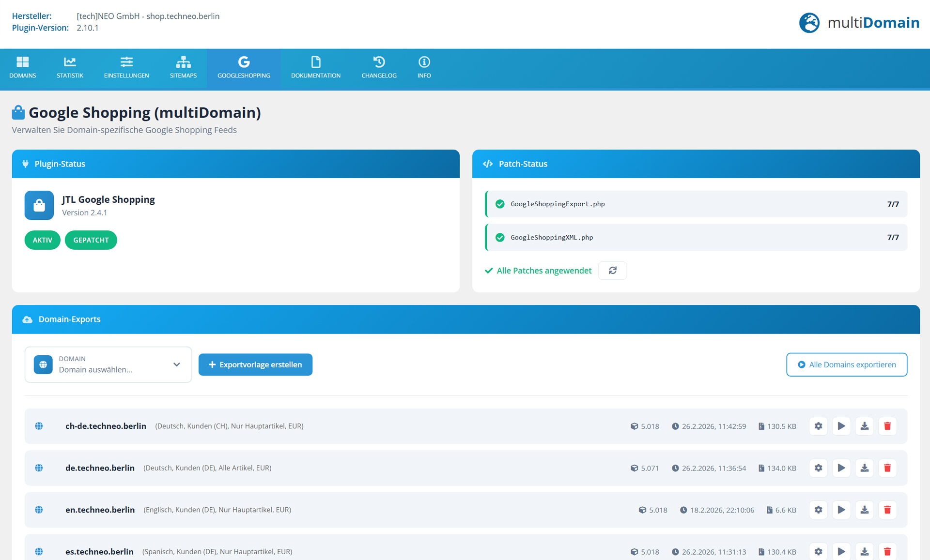Open settings for ch-de.techneo.berlin export
The image size is (930, 560).
coord(818,426)
